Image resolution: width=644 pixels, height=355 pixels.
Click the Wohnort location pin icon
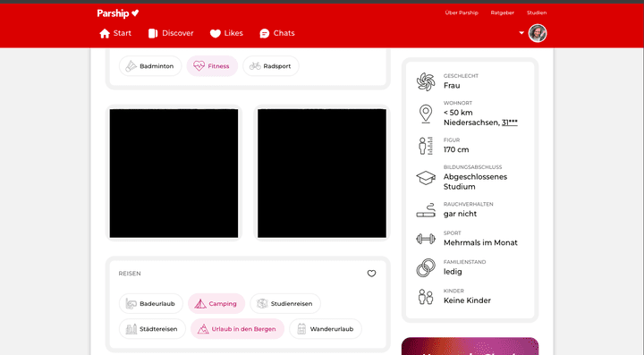[426, 114]
